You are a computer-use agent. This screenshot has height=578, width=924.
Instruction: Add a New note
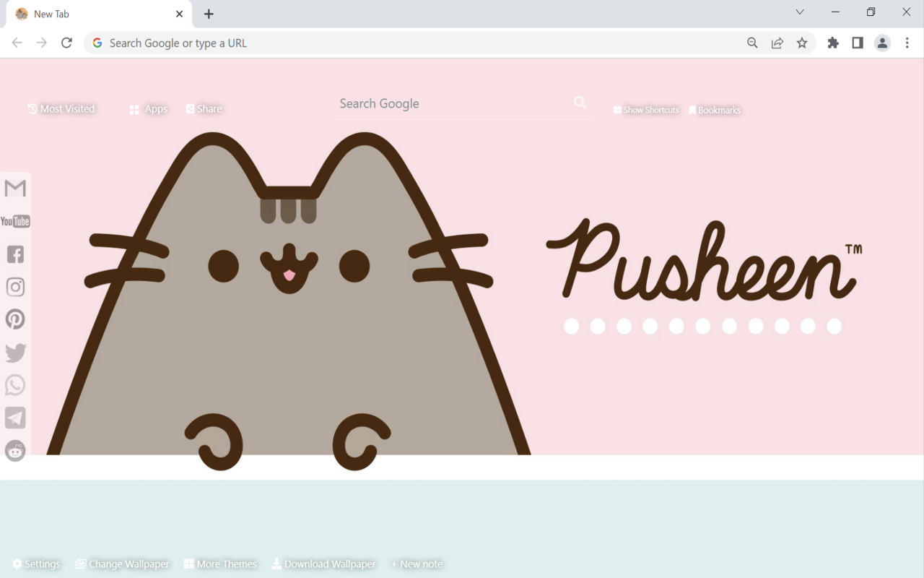point(417,564)
